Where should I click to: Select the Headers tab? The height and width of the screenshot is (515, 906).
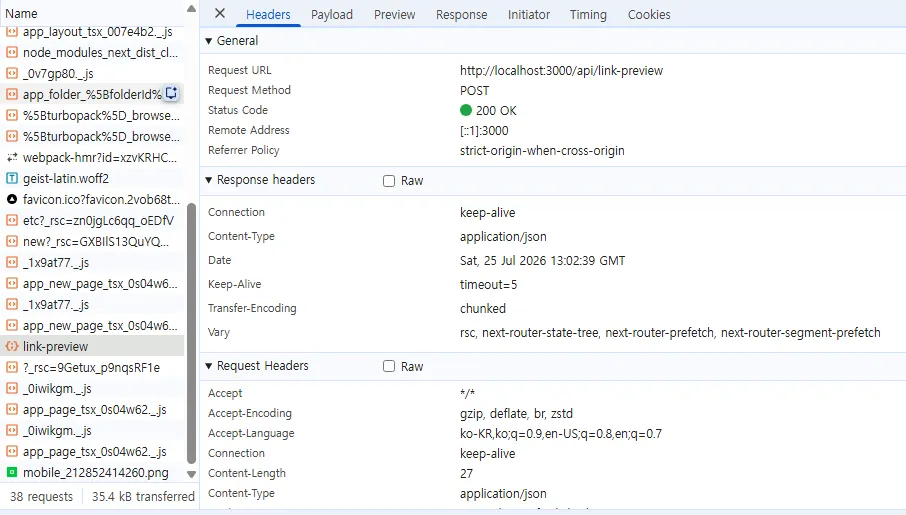[x=268, y=14]
